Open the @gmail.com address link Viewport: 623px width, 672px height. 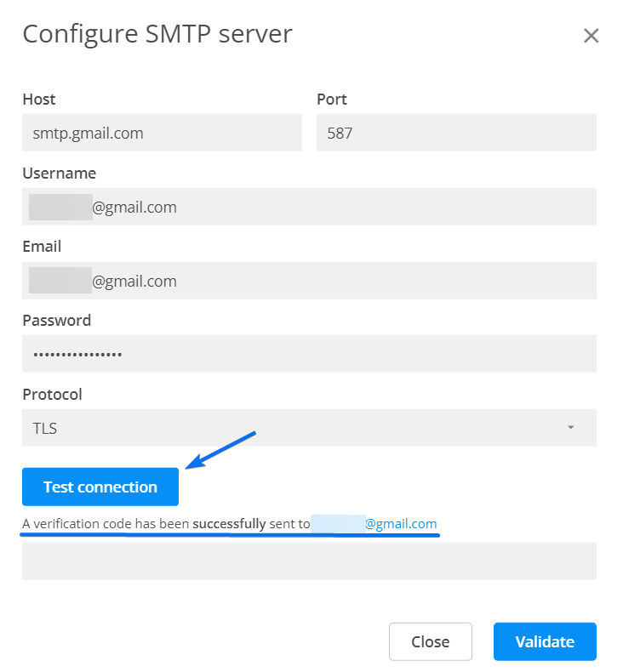pos(400,524)
